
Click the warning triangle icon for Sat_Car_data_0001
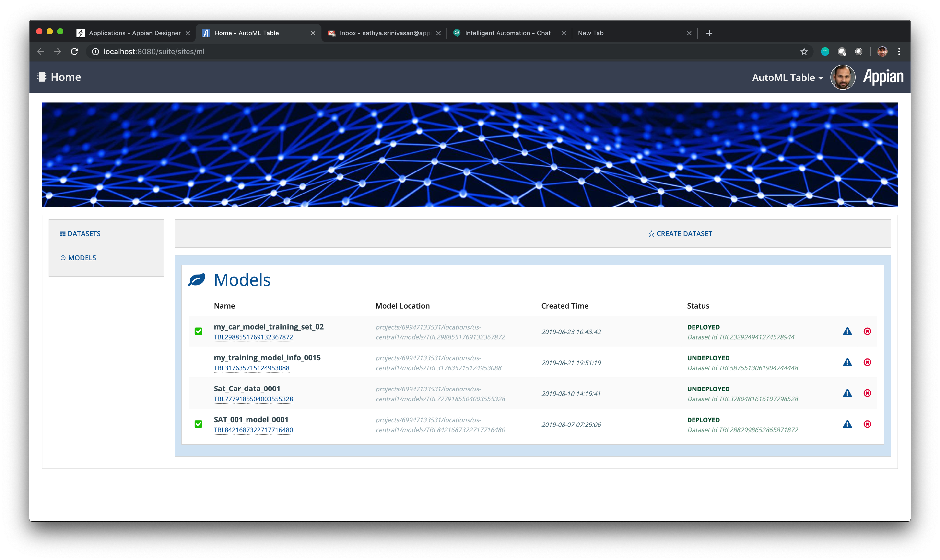(847, 393)
